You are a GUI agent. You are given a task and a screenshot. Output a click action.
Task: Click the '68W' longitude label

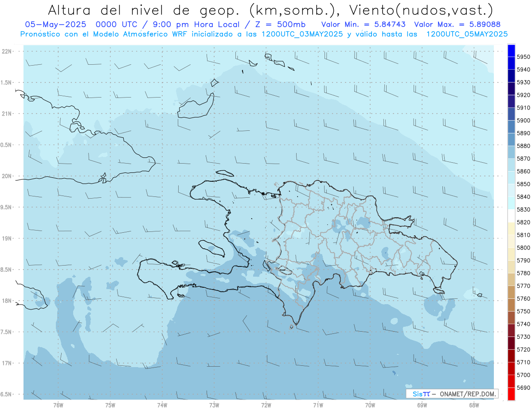474,405
